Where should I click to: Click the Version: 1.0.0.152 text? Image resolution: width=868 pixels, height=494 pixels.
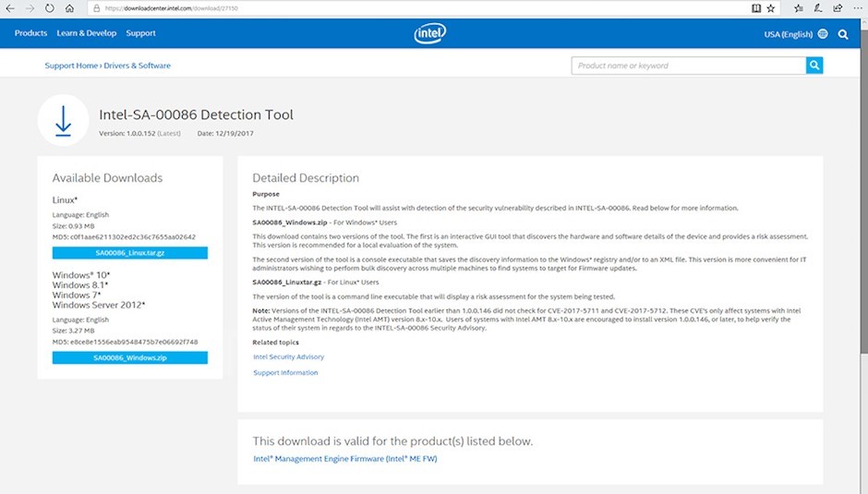139,134
